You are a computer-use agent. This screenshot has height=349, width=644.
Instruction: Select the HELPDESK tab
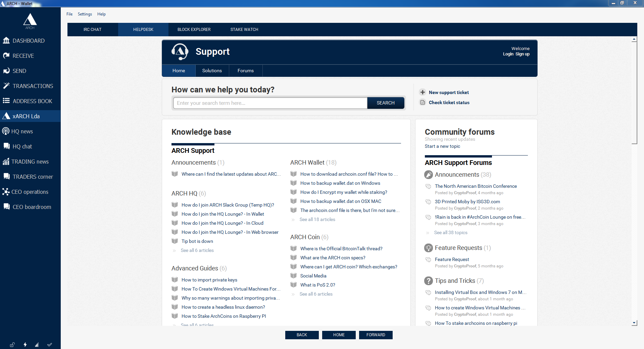coord(143,30)
